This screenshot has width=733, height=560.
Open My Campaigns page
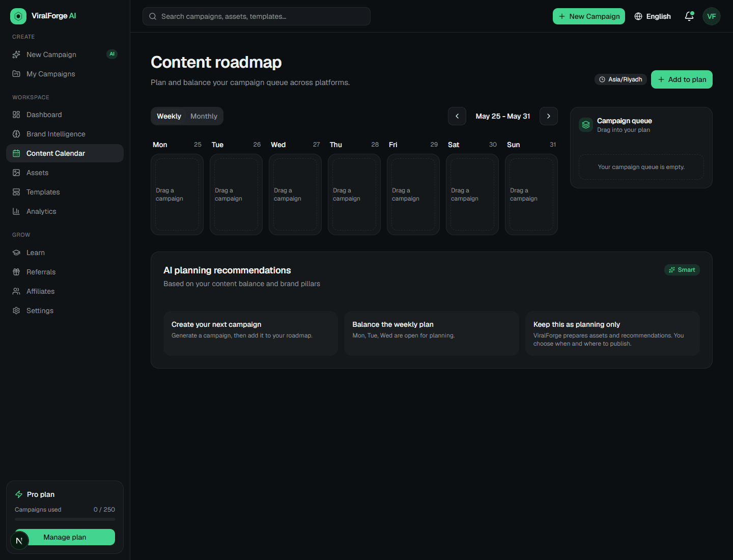pyautogui.click(x=65, y=74)
